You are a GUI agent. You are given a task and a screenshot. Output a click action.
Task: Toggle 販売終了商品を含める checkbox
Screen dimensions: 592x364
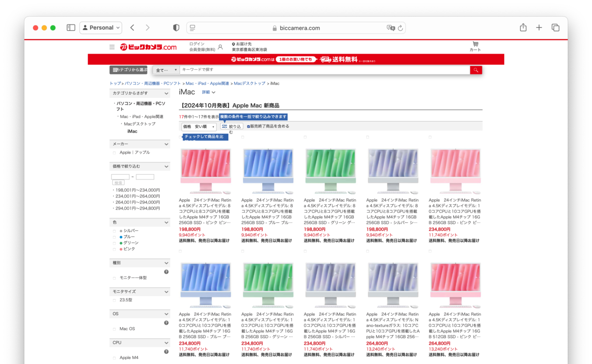click(248, 126)
